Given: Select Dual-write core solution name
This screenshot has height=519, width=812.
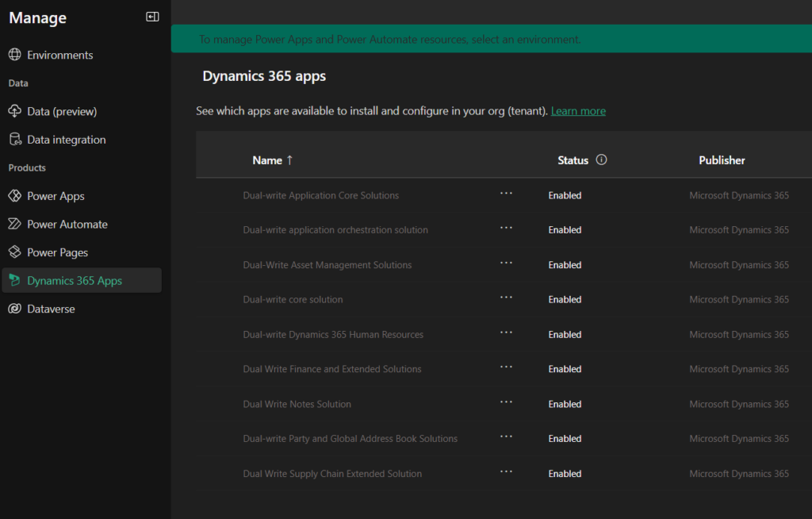Looking at the screenshot, I should click(293, 300).
